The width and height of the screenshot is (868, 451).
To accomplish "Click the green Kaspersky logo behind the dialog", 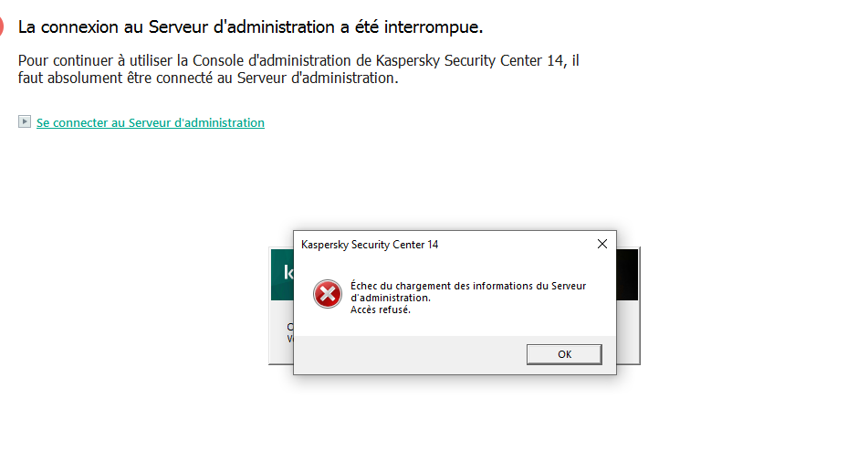I will point(281,273).
